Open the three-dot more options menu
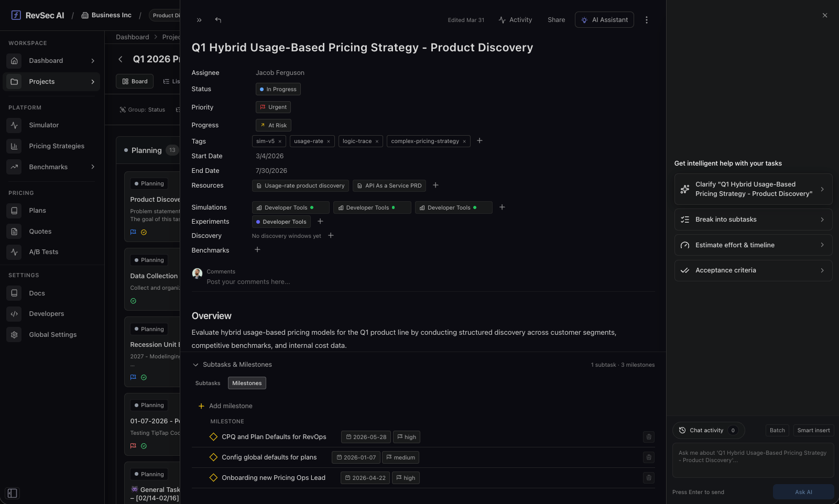This screenshot has height=504, width=839. (646, 20)
